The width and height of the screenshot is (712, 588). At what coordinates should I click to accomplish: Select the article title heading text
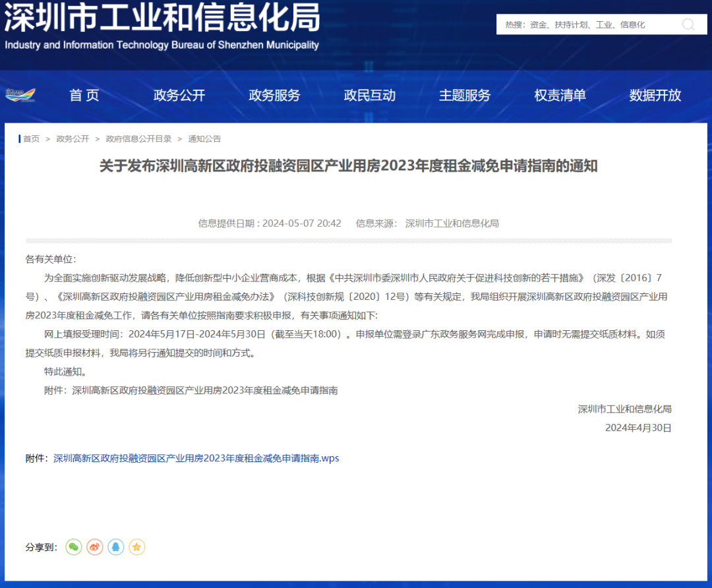pos(348,166)
